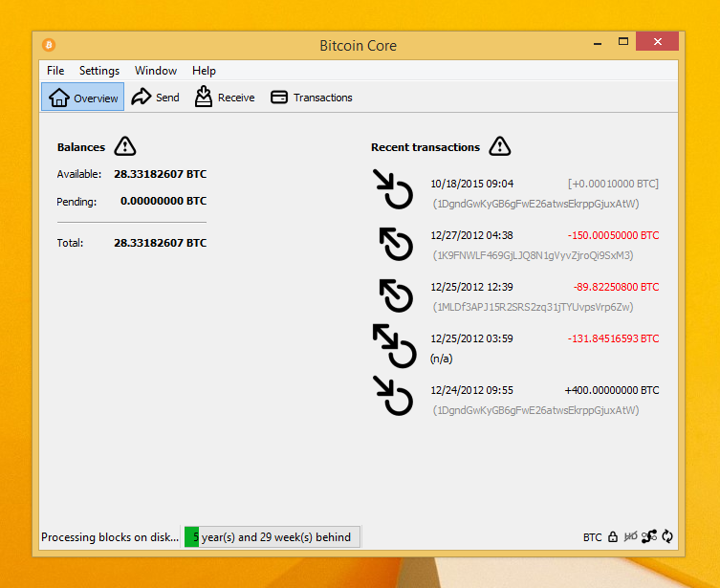Click the amount -89.82250800 BTC
The width and height of the screenshot is (720, 588).
(x=616, y=287)
